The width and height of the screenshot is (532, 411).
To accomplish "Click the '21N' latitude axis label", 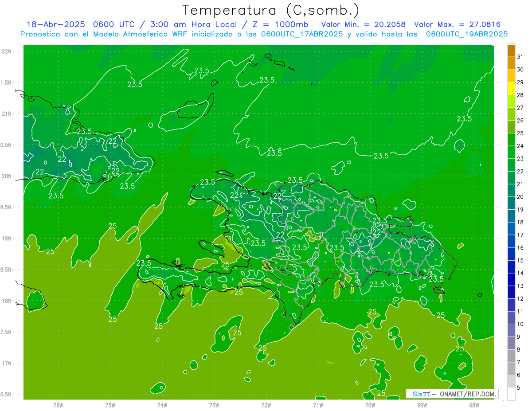I will click(x=6, y=114).
